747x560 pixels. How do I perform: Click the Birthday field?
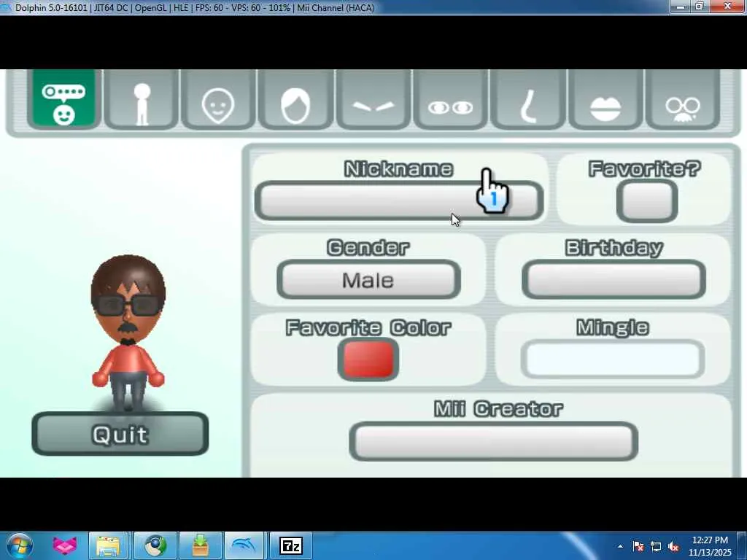pyautogui.click(x=614, y=279)
